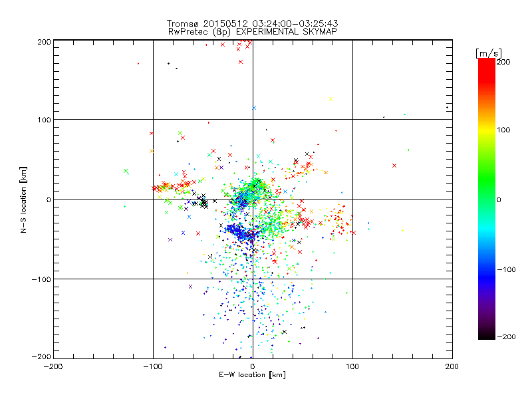Select the 0 label on the color bar
Viewport: 532px width, 399px height.
click(x=499, y=199)
